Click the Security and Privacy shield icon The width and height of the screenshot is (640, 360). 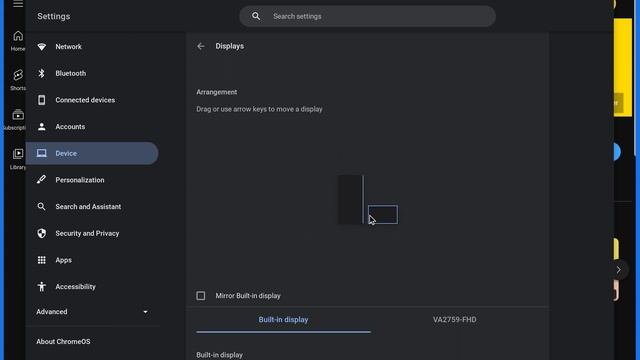pos(41,233)
